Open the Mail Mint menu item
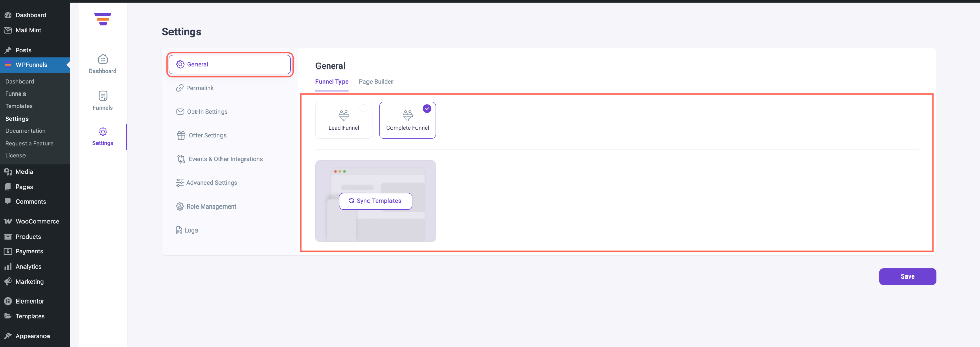Image resolution: width=980 pixels, height=347 pixels. 35,30
